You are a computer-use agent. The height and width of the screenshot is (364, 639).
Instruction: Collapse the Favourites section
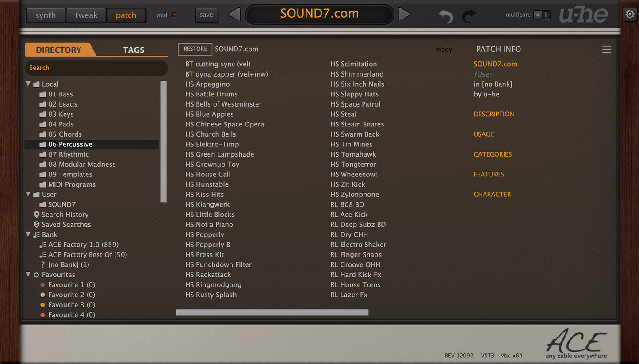point(28,275)
